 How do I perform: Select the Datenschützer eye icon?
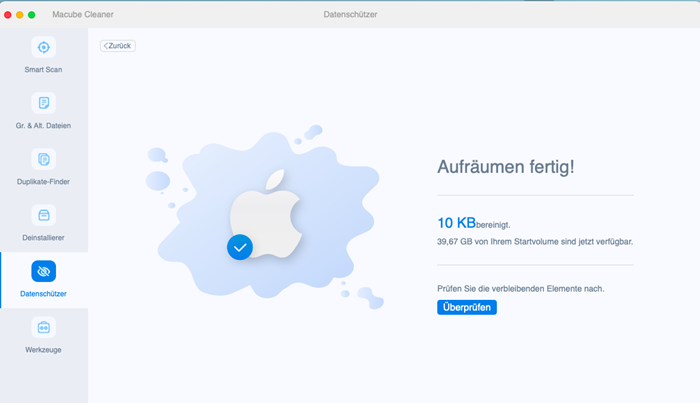click(44, 271)
